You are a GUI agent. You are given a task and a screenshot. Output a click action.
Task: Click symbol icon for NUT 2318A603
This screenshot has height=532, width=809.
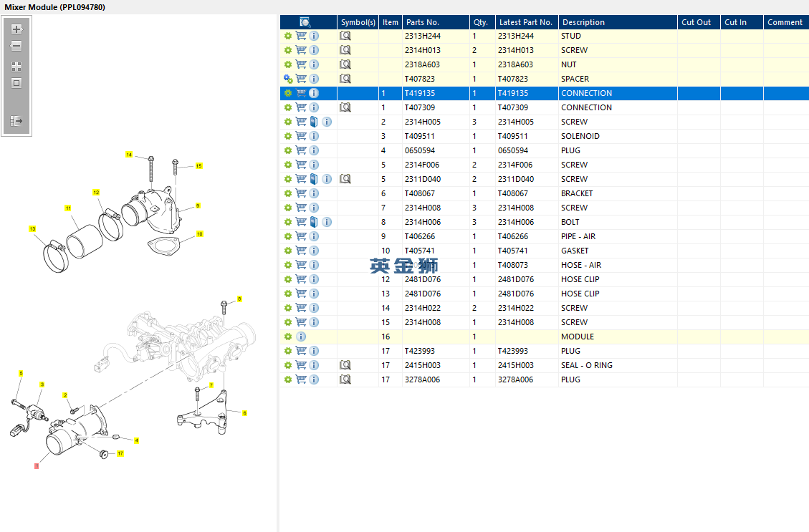pos(345,64)
